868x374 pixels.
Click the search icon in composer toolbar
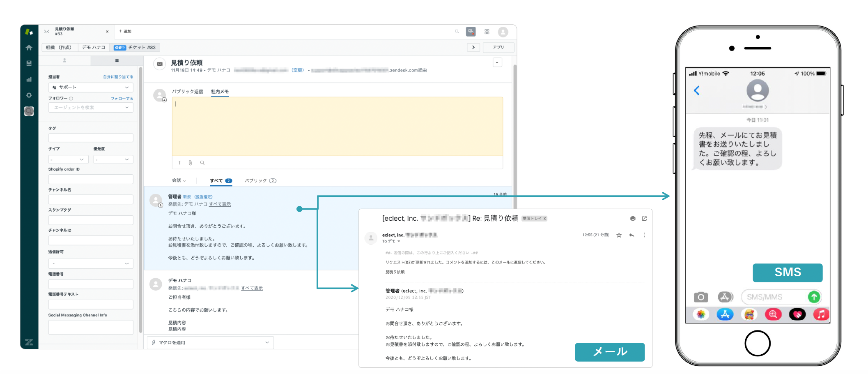202,163
